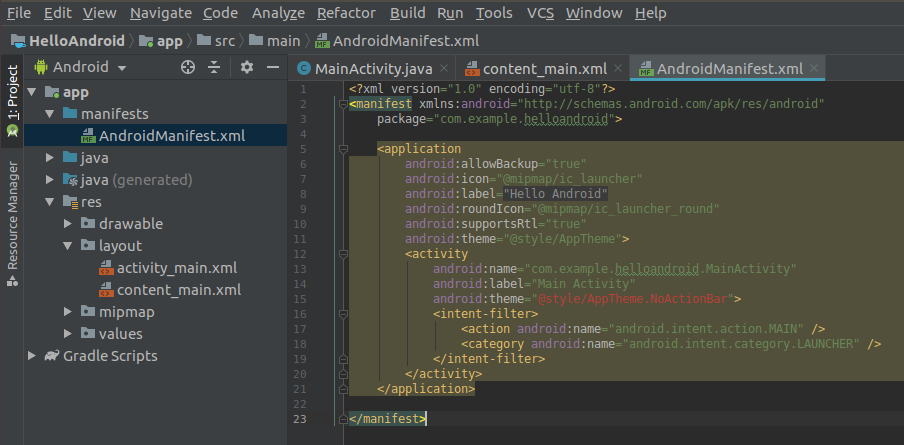Open the Help menu
Image resolution: width=904 pixels, height=445 pixels.
[x=651, y=13]
